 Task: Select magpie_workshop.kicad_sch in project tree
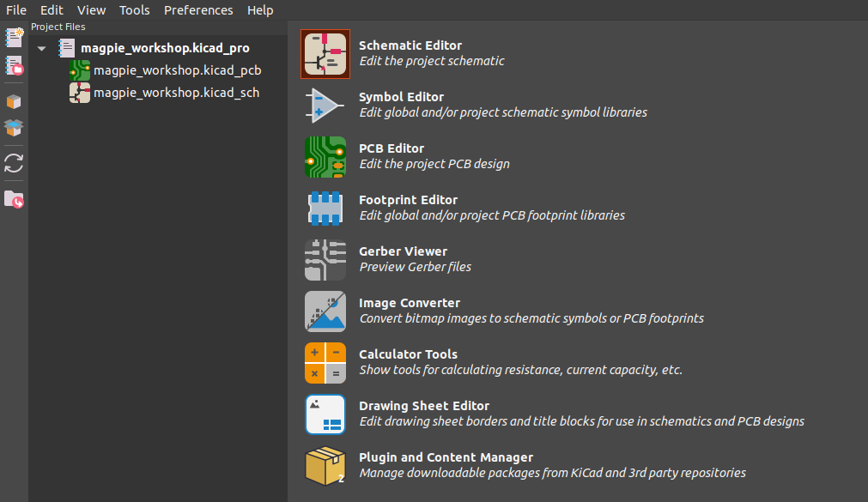tap(176, 93)
